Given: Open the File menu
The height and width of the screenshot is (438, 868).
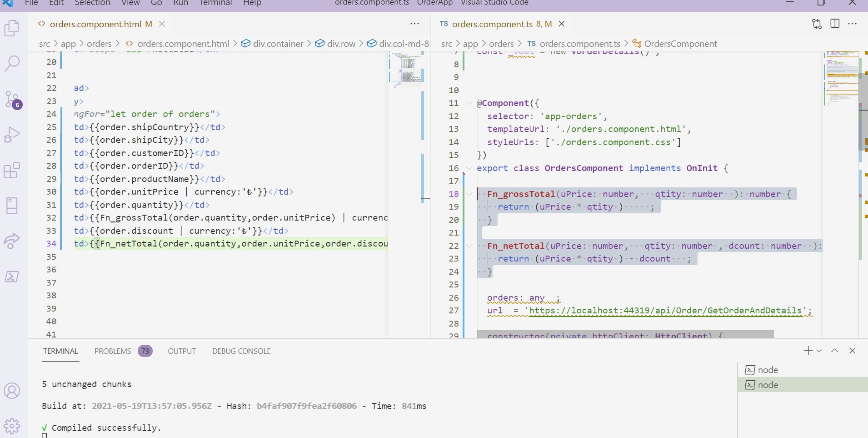Looking at the screenshot, I should [x=31, y=3].
